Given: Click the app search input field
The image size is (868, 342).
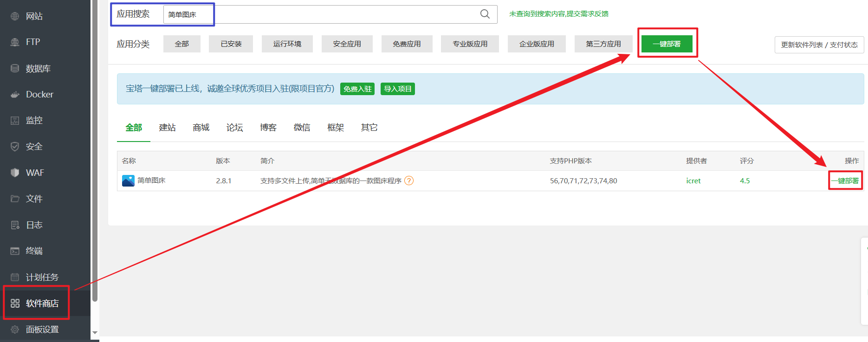Looking at the screenshot, I should (320, 14).
